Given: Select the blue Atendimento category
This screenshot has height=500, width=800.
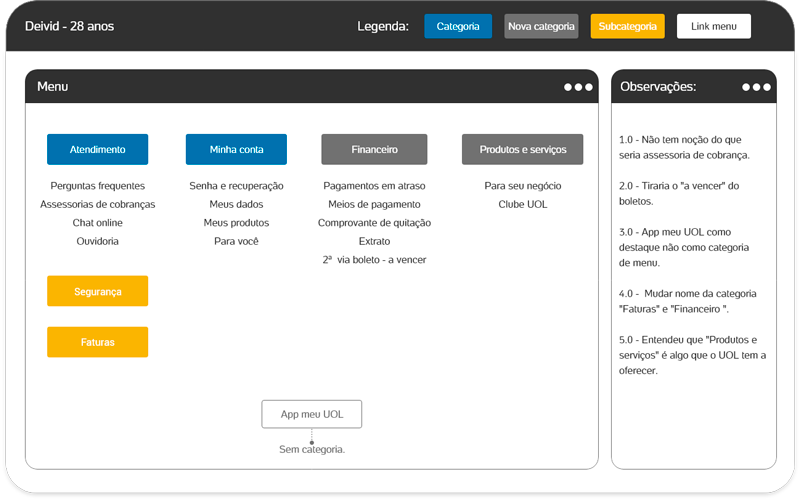Looking at the screenshot, I should 97,149.
